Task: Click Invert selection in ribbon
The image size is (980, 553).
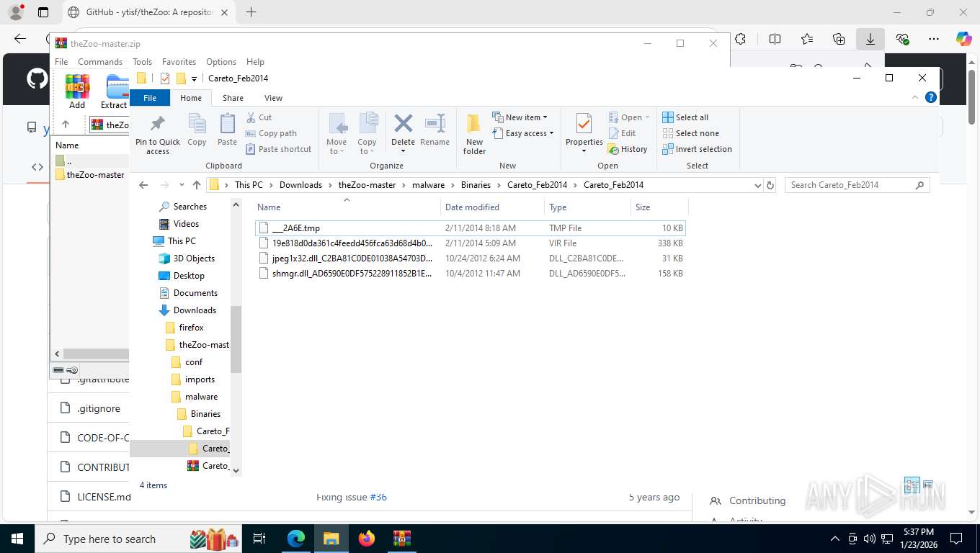Action: tap(697, 149)
